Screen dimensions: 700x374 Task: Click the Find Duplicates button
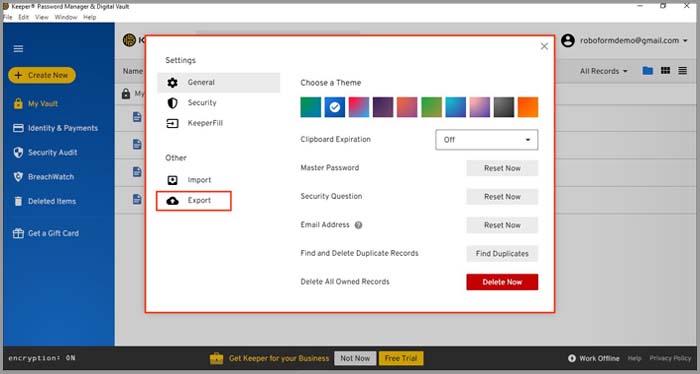(502, 253)
